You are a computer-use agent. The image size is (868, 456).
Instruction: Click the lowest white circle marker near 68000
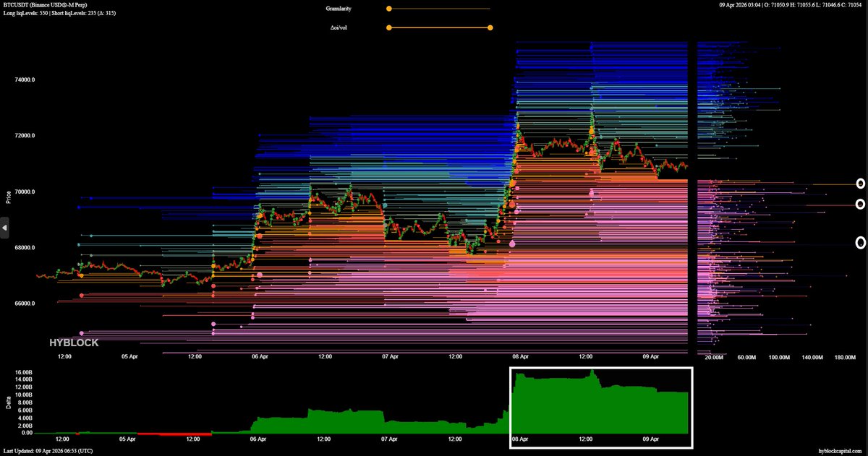click(861, 243)
